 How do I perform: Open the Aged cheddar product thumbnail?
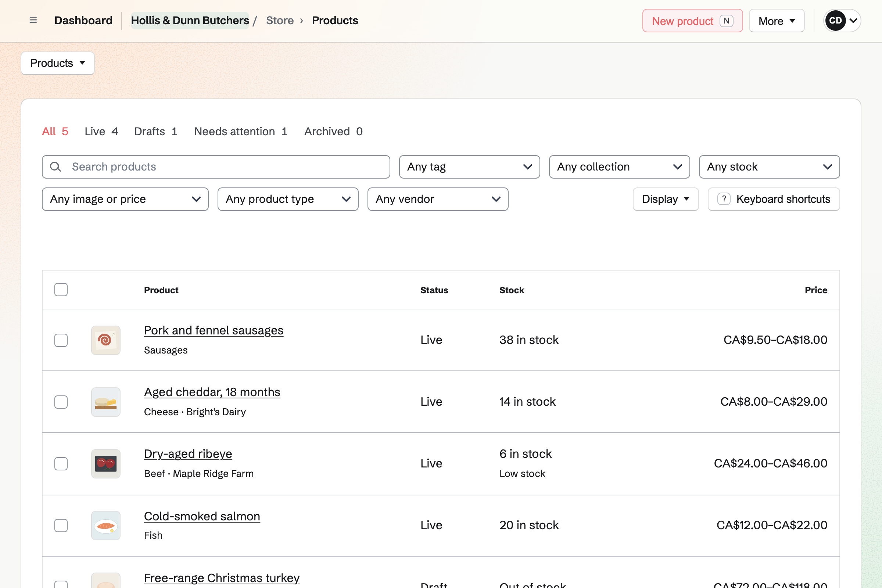click(x=106, y=402)
